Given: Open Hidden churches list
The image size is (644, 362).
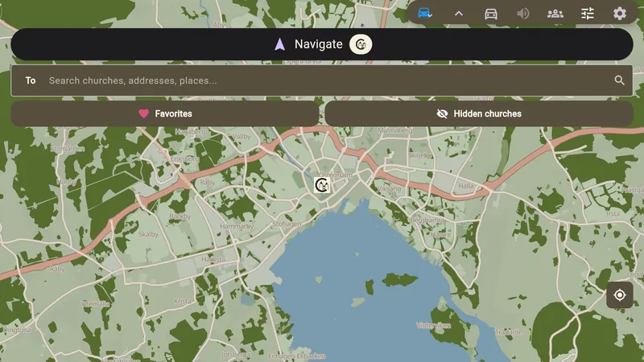Looking at the screenshot, I should click(x=479, y=113).
